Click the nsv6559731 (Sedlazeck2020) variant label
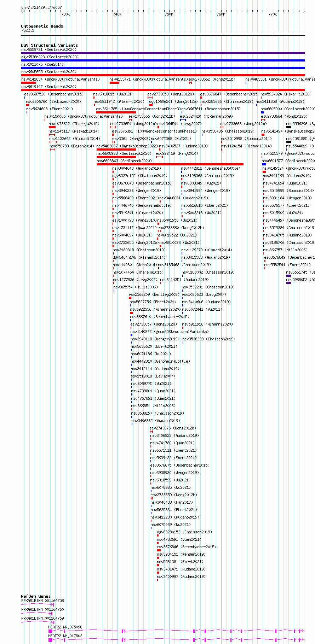The width and height of the screenshot is (315, 644). 48,49
